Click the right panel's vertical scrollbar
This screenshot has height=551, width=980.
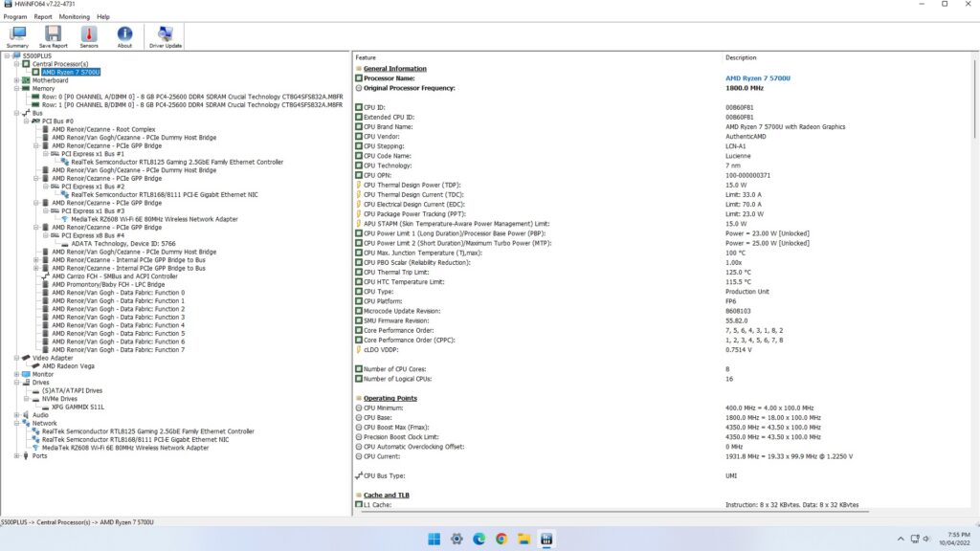click(x=973, y=287)
